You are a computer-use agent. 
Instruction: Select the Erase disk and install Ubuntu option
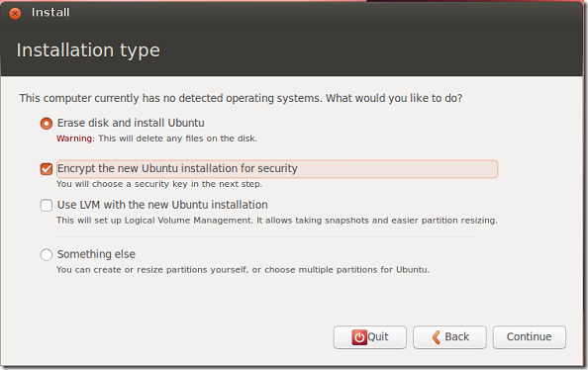(47, 124)
